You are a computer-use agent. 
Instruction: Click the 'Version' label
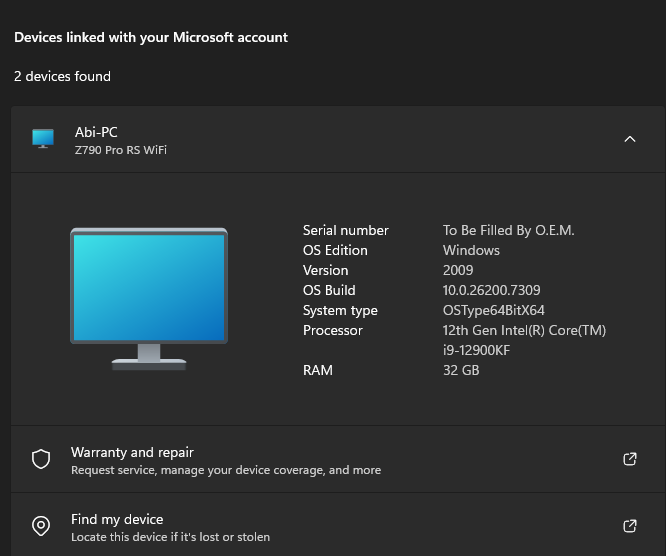pos(325,270)
